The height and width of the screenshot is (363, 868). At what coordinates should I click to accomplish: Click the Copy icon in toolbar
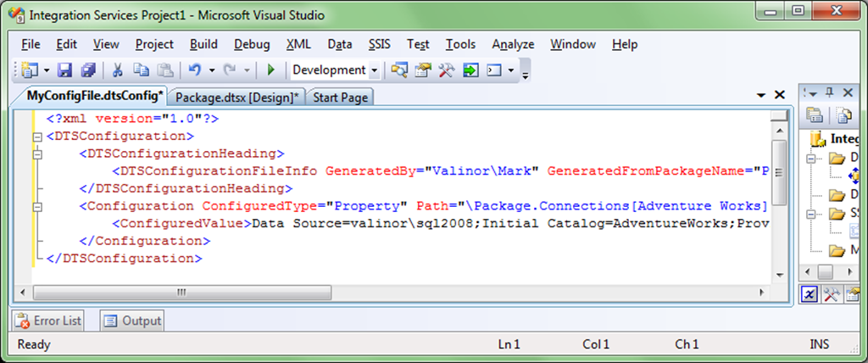point(141,70)
